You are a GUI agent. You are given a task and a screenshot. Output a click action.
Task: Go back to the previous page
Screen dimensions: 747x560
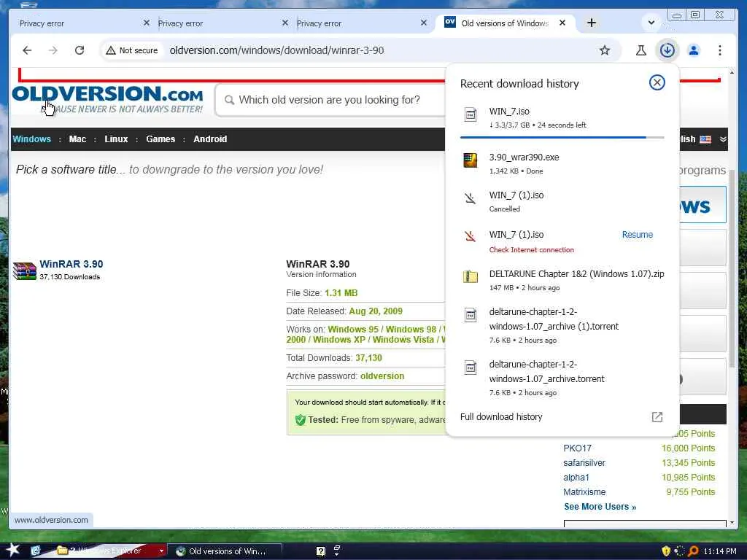tap(27, 50)
